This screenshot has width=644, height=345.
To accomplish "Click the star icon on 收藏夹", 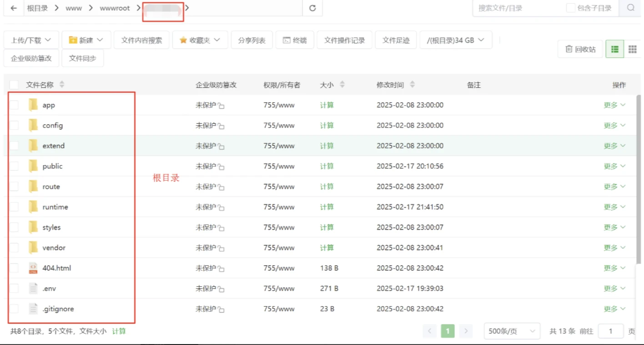I will pyautogui.click(x=183, y=40).
